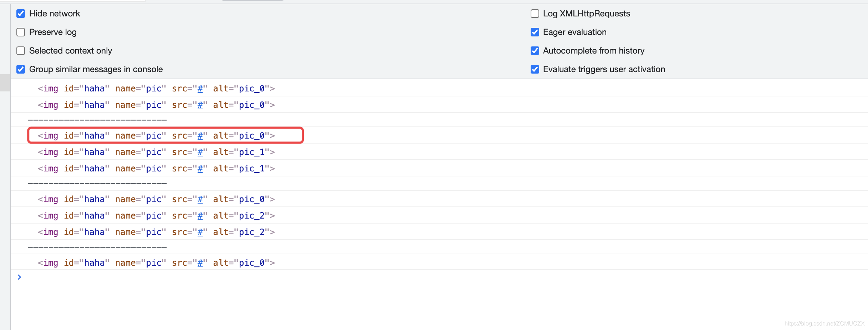This screenshot has width=868, height=330.
Task: Enable Log XMLHttpRequests checkbox
Action: pos(535,14)
